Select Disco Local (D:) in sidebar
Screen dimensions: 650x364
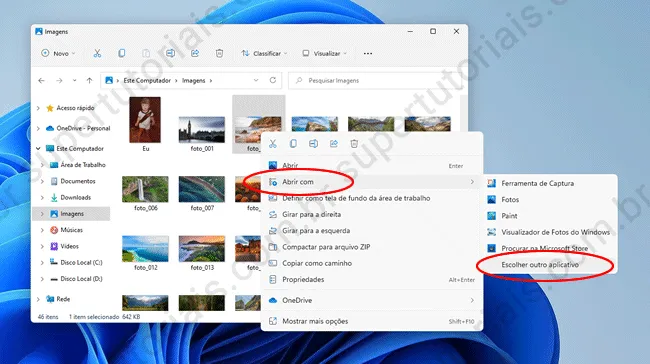[77, 279]
